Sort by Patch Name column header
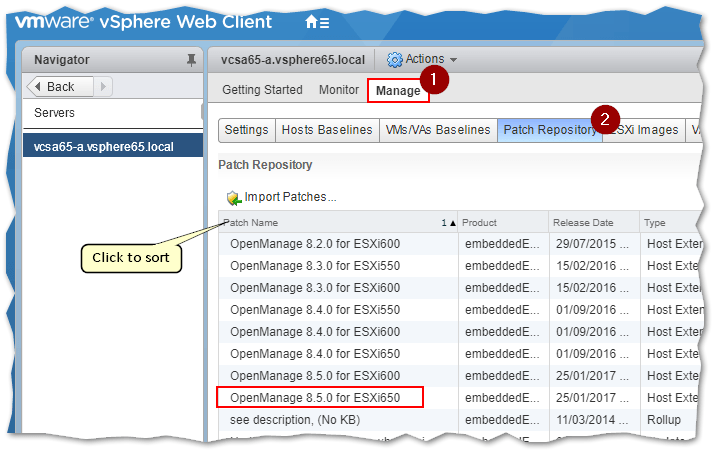 click(x=337, y=223)
